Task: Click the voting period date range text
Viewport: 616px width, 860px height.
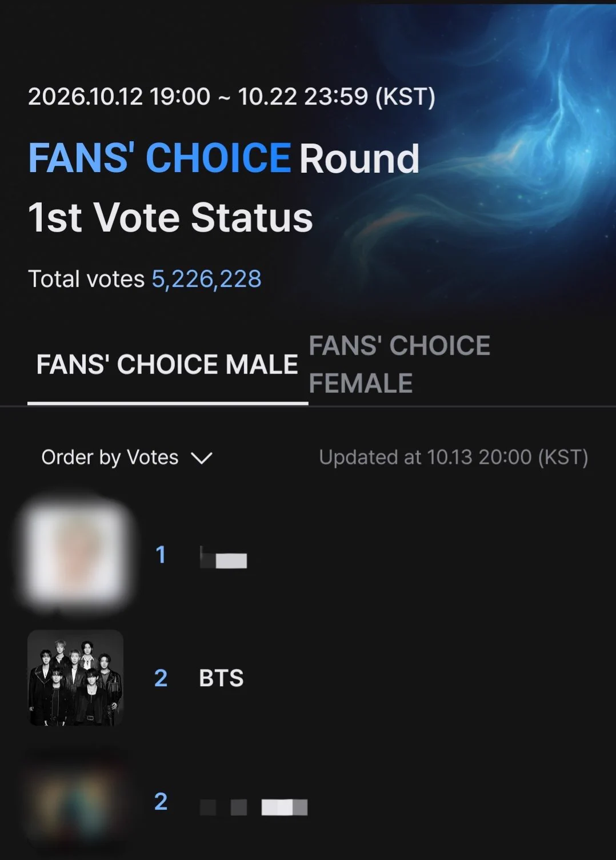Action: pyautogui.click(x=231, y=97)
